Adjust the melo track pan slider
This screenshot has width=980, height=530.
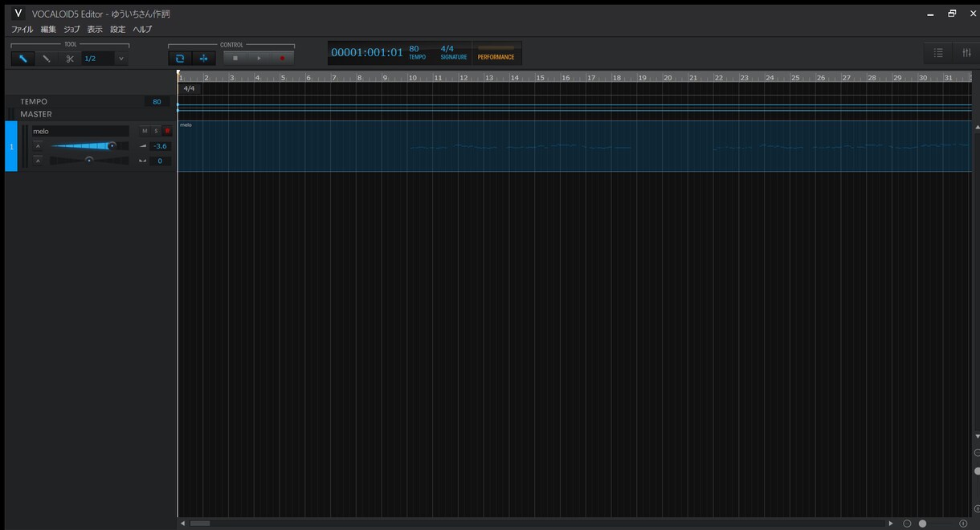(x=88, y=161)
